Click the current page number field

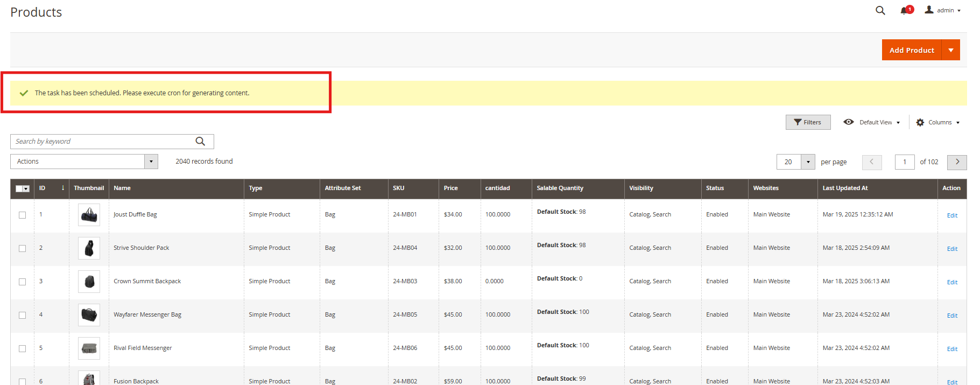pos(905,162)
